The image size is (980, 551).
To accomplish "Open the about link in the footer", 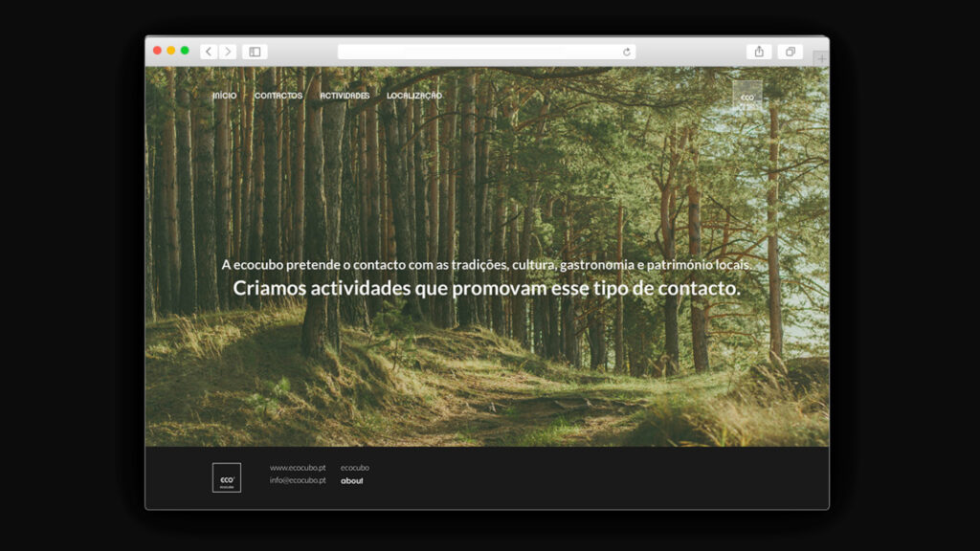I will [x=352, y=481].
